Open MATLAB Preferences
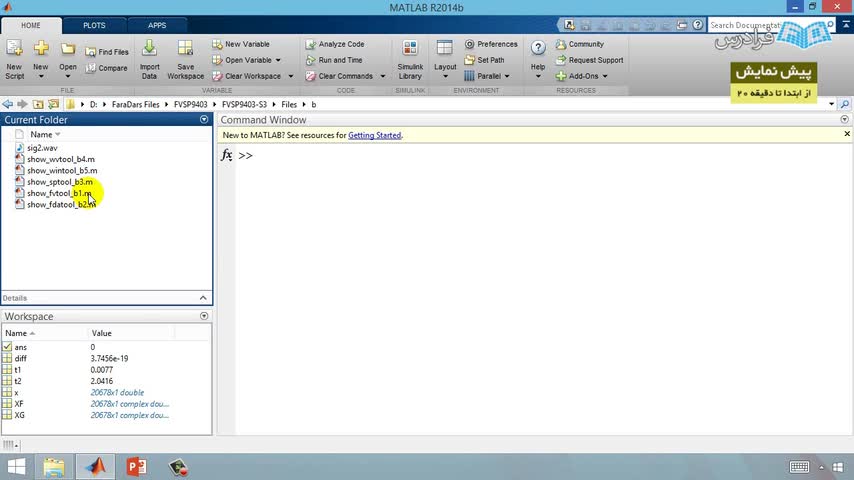This screenshot has width=854, height=480. 491,44
